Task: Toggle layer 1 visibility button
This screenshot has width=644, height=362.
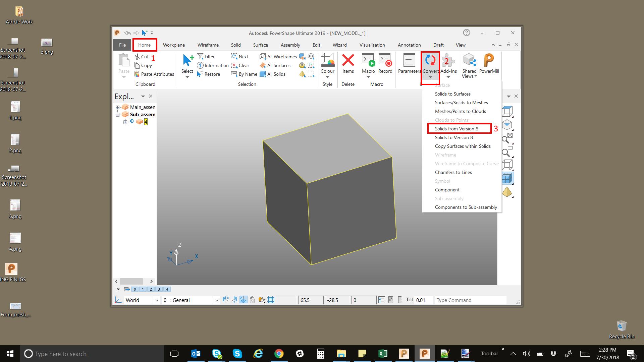Action: pos(143,289)
